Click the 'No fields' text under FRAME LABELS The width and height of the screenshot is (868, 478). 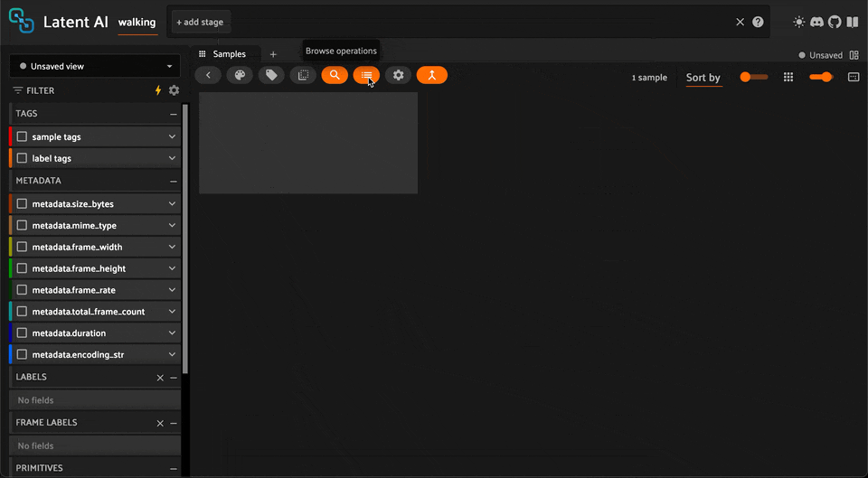tap(35, 445)
